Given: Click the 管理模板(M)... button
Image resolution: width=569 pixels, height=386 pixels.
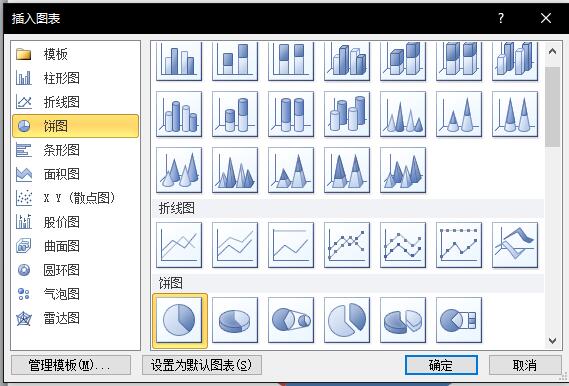Looking at the screenshot, I should tap(71, 365).
